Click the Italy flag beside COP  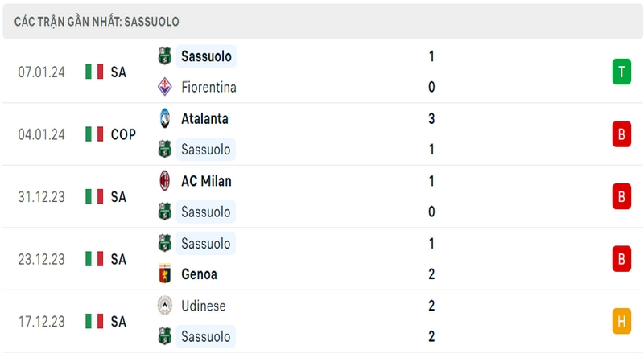94,134
